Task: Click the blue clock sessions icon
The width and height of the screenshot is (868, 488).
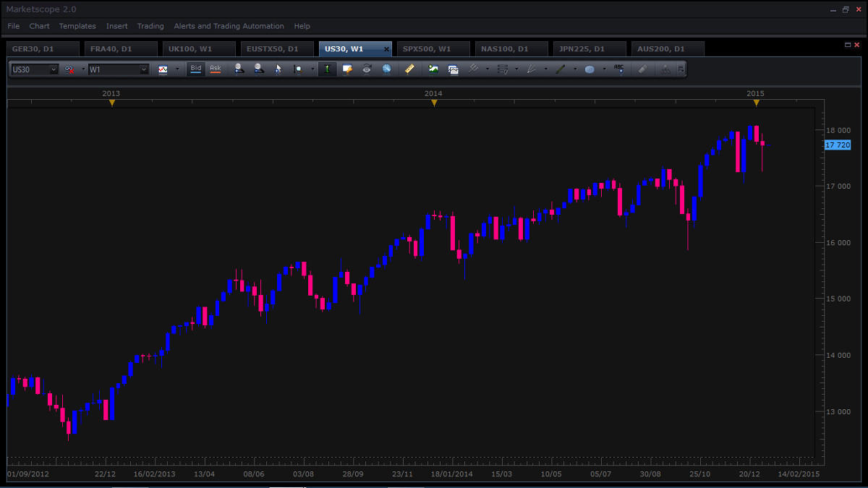Action: (x=386, y=69)
